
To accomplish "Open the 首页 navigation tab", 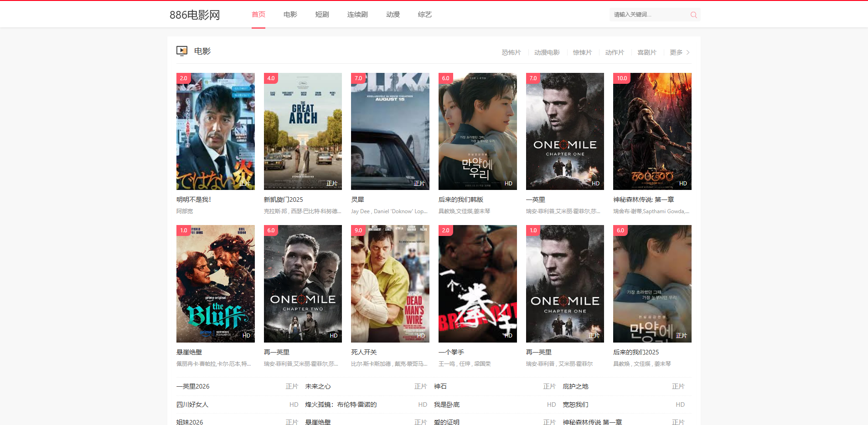I will (258, 15).
